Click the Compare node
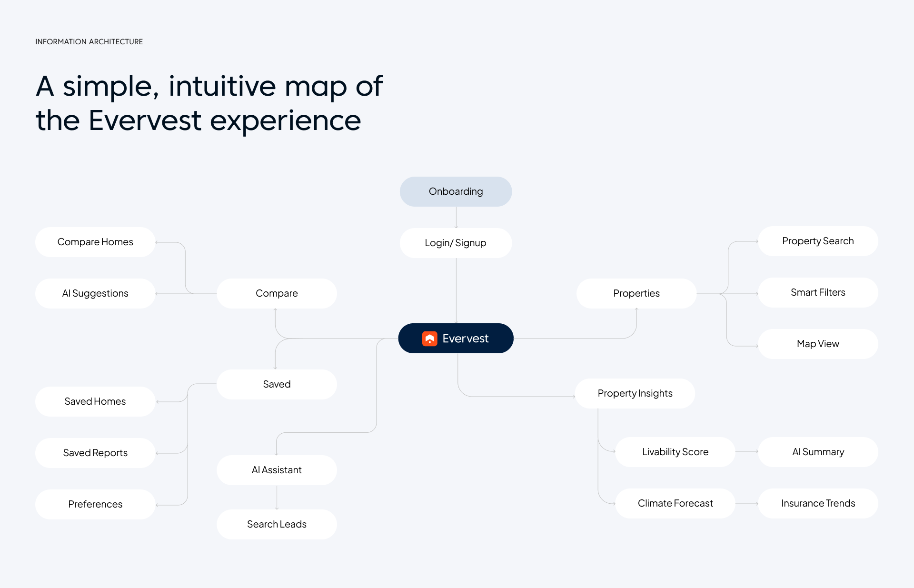914x588 pixels. click(277, 293)
